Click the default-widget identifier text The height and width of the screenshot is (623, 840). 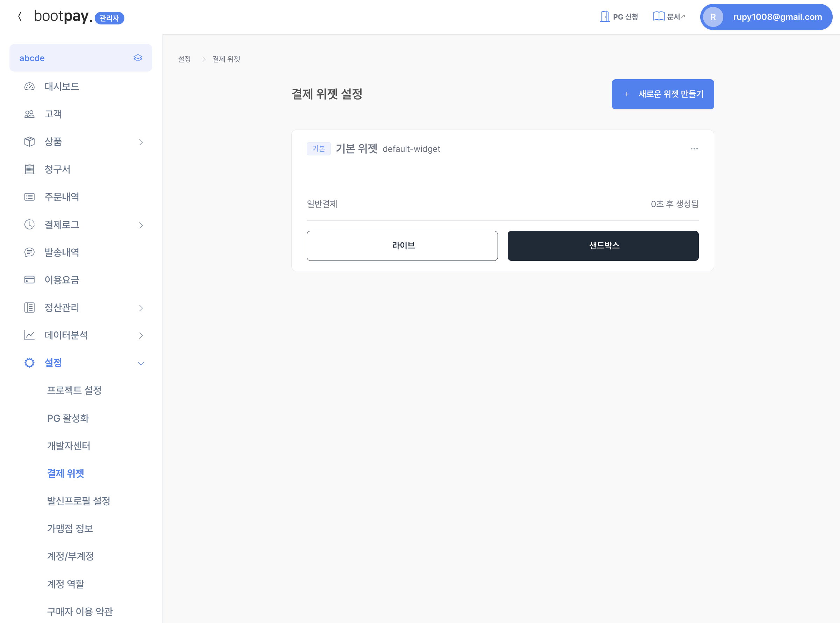[x=411, y=149]
